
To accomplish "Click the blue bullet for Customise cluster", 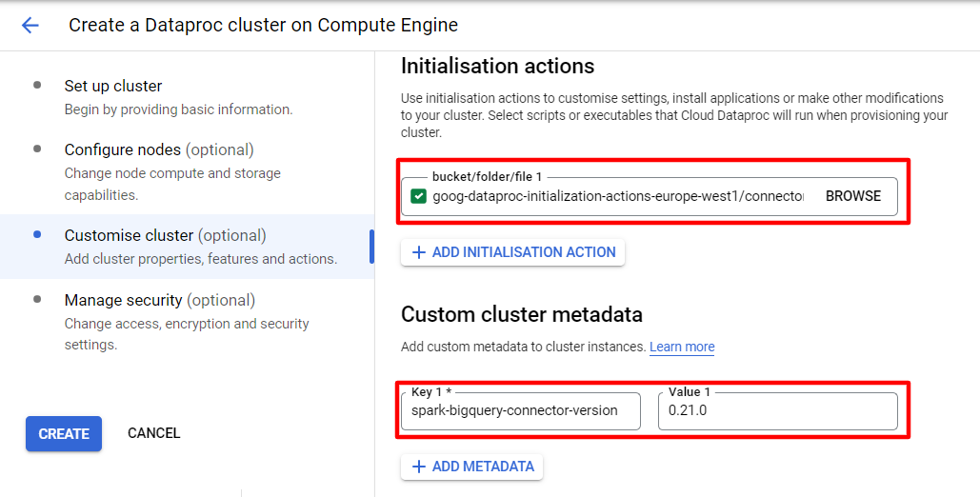I will pos(37,234).
